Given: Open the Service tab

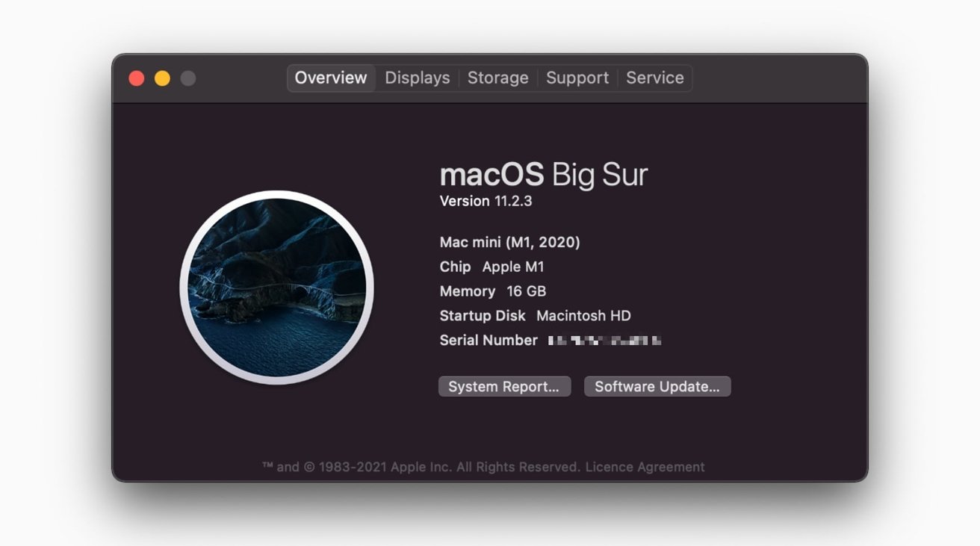Looking at the screenshot, I should [x=655, y=78].
